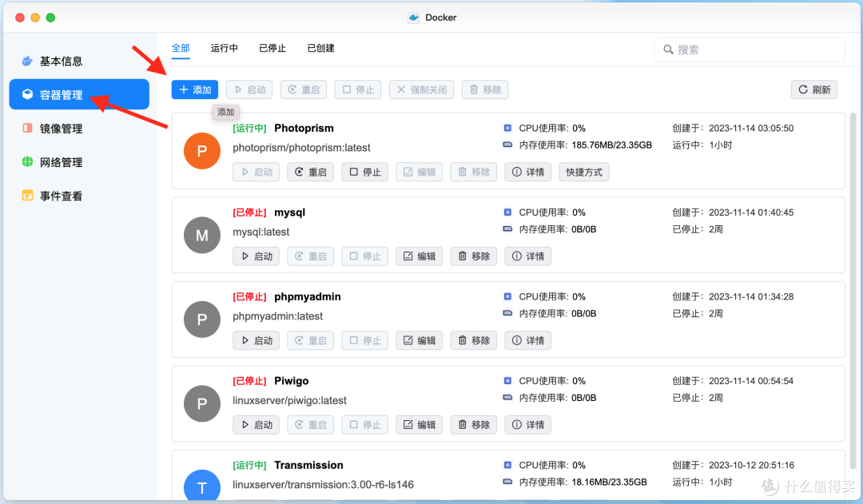Edit the phpmyadmin container
Image resolution: width=863 pixels, height=504 pixels.
[x=420, y=340]
